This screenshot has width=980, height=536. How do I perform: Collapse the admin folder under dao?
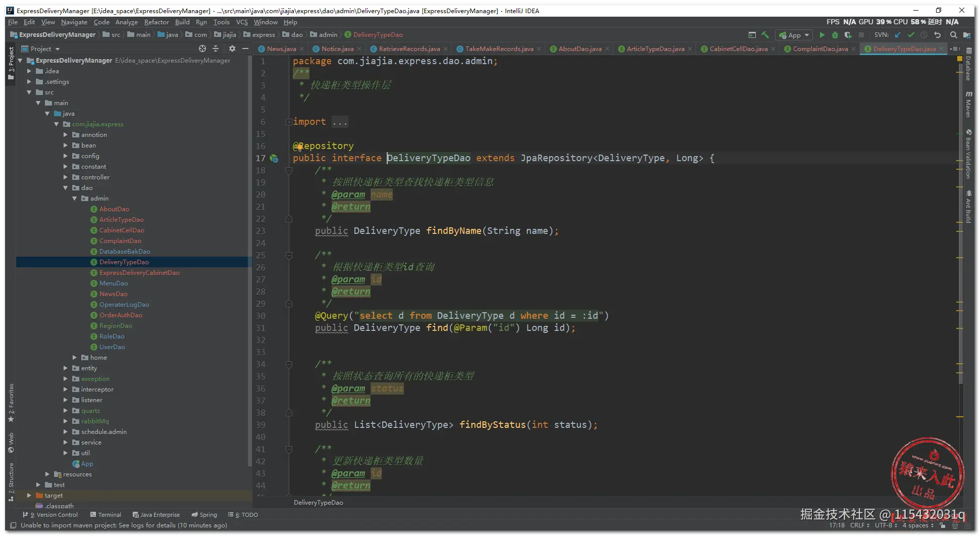point(75,199)
